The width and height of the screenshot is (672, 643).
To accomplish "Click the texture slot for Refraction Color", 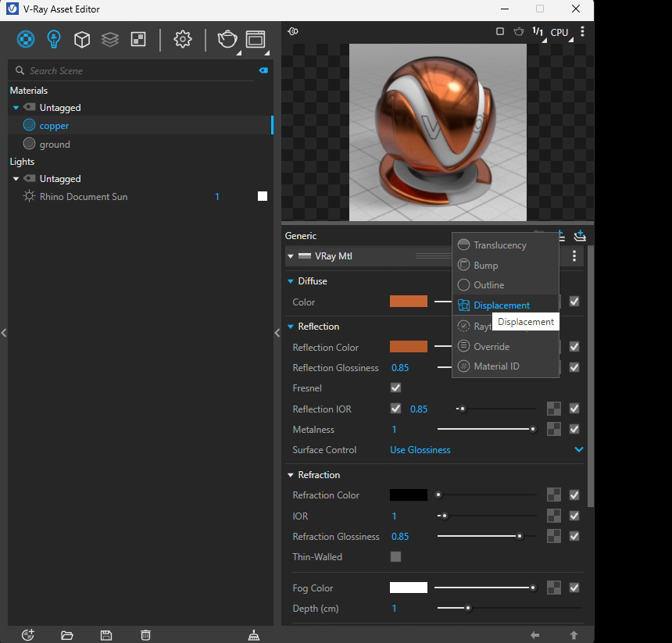I will (x=554, y=495).
